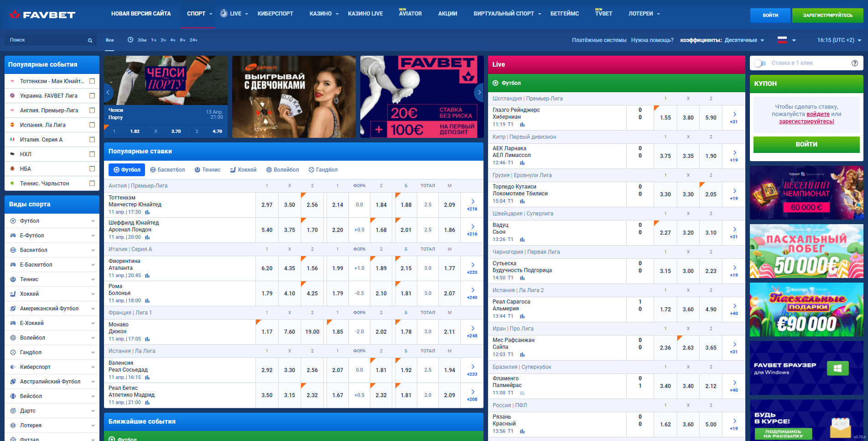The width and height of the screenshot is (868, 441).
Task: Open Нужна помощь? link
Action: pyautogui.click(x=652, y=40)
